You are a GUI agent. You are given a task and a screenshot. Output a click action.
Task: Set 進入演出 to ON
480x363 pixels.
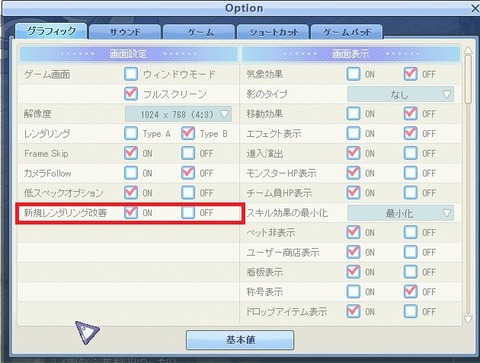point(353,153)
